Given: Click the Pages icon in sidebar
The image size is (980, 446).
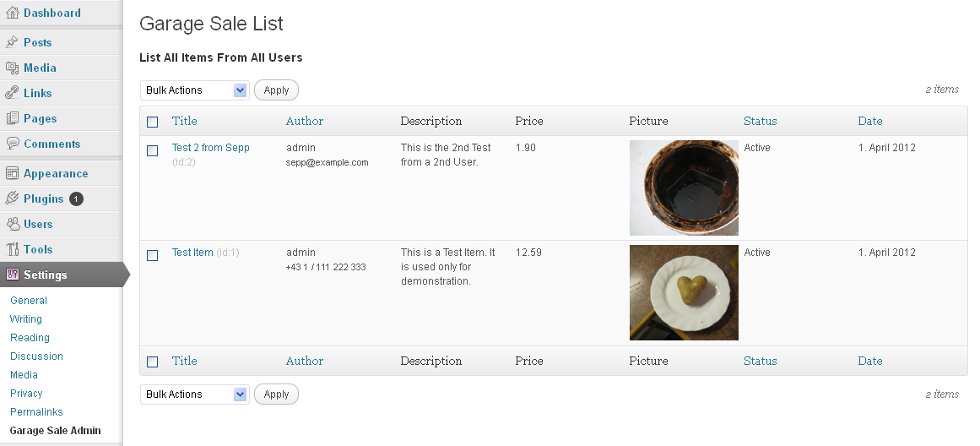Looking at the screenshot, I should pyautogui.click(x=13, y=118).
